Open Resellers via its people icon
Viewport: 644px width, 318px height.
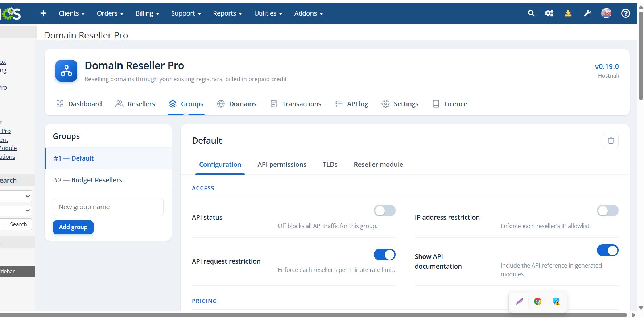[x=119, y=104]
